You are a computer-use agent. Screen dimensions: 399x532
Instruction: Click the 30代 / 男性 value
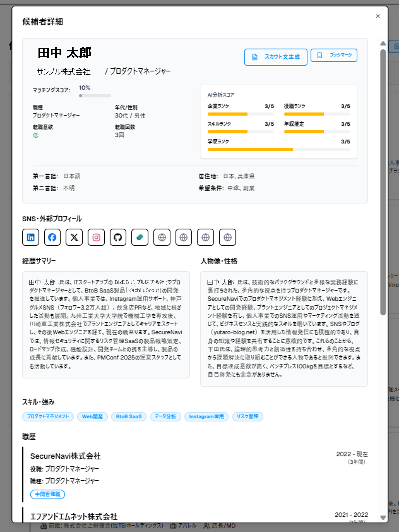point(130,116)
